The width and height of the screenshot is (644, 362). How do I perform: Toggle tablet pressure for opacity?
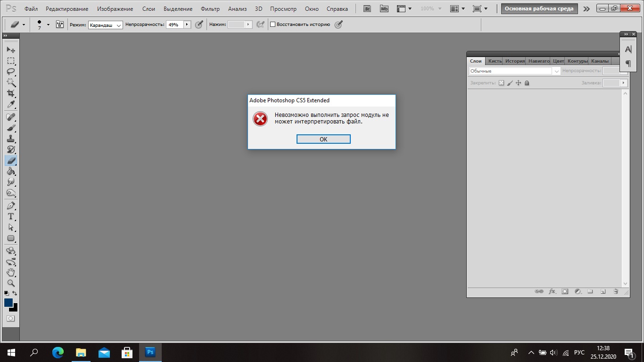[199, 25]
